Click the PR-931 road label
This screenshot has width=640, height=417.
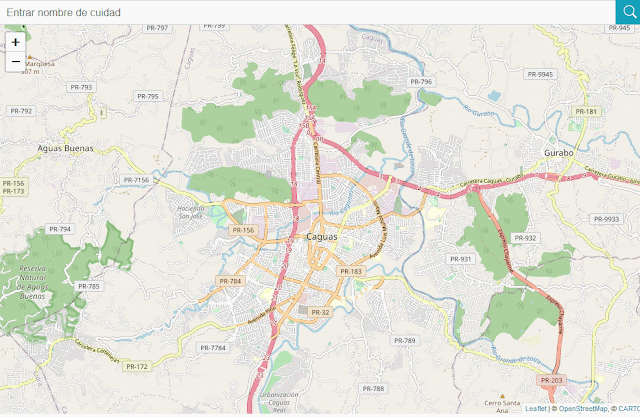(460, 259)
